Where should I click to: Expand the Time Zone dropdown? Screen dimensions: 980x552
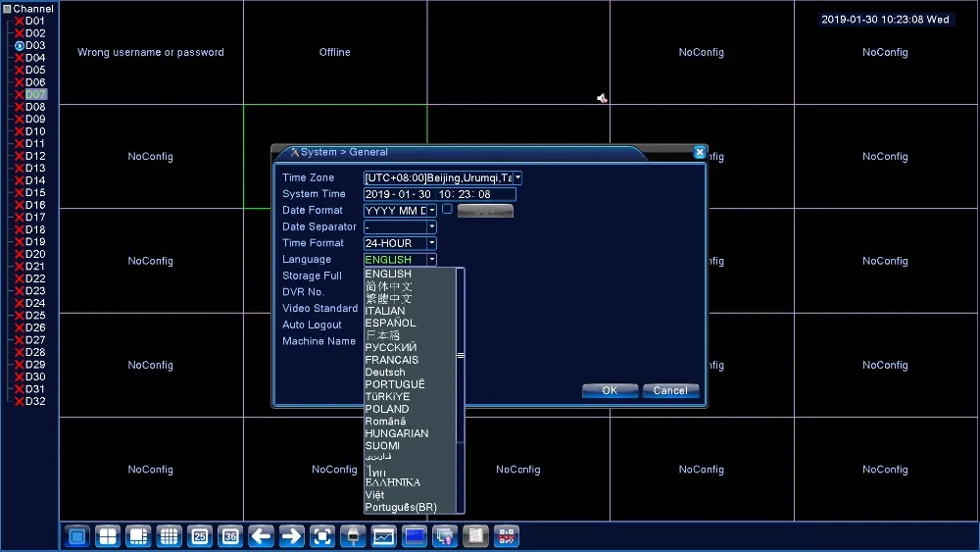tap(517, 177)
